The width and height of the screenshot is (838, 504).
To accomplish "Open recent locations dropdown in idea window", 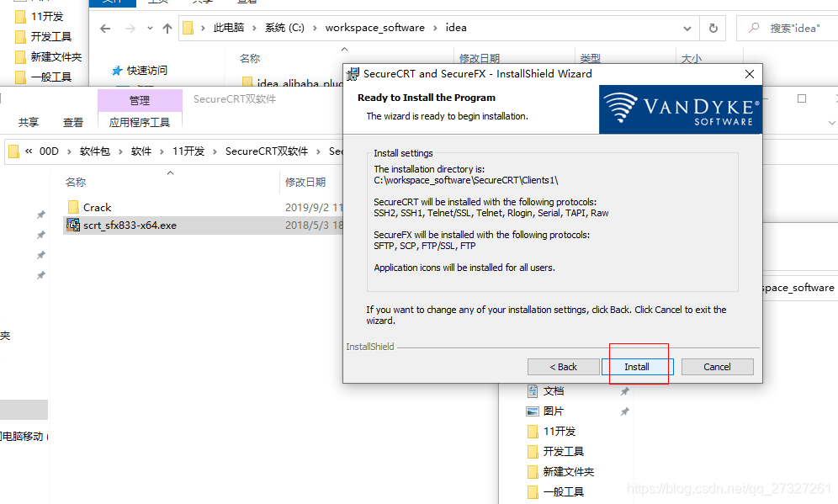I will (150, 29).
